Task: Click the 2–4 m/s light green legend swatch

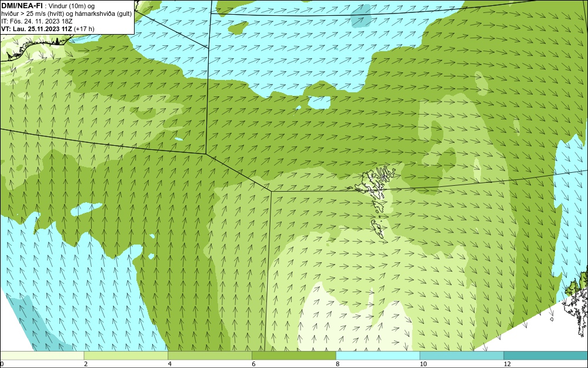Action: [x=126, y=356]
